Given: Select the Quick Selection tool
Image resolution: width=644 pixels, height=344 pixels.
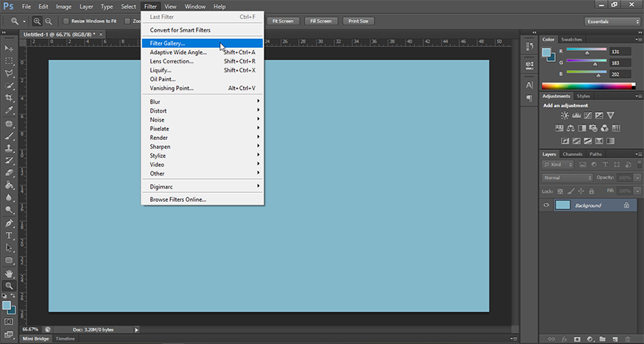Looking at the screenshot, I should [9, 85].
